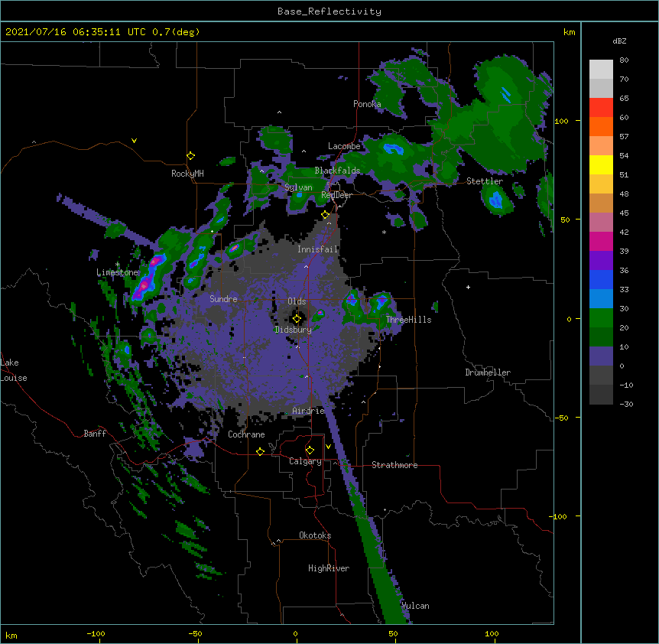Click the Lake Louise label
The width and height of the screenshot is (659, 644).
click(14, 370)
